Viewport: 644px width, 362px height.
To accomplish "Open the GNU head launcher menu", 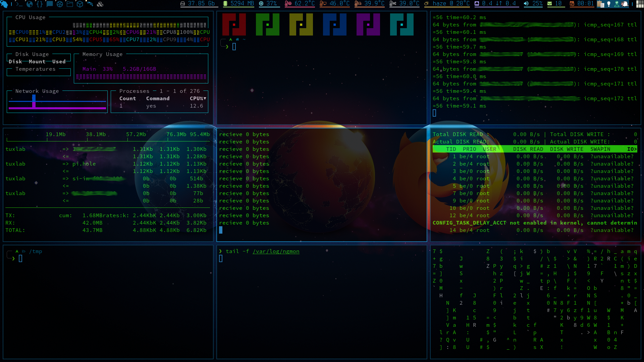I will 4,4.
